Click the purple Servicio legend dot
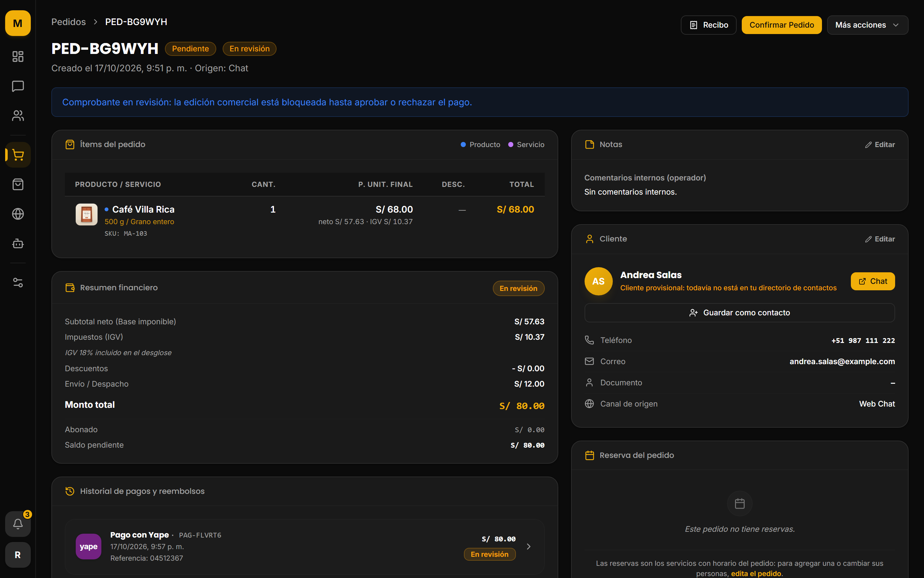Viewport: 924px width, 578px height. (x=510, y=144)
